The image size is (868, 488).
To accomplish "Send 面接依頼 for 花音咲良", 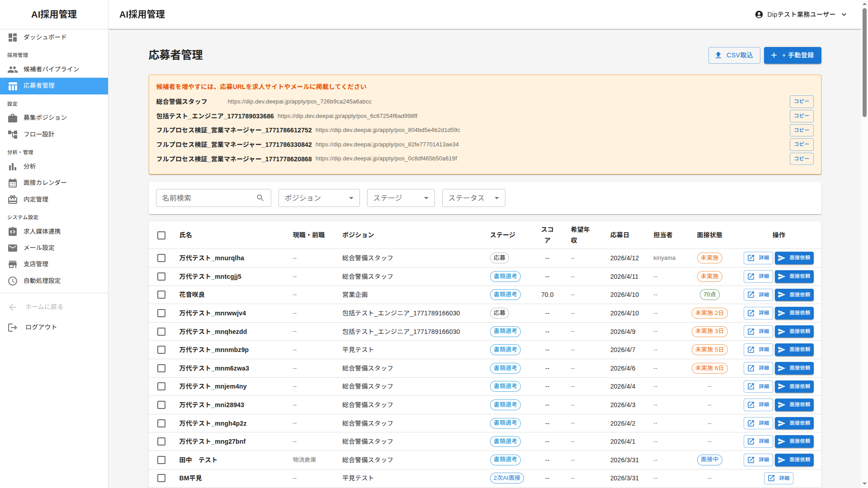I will (794, 295).
